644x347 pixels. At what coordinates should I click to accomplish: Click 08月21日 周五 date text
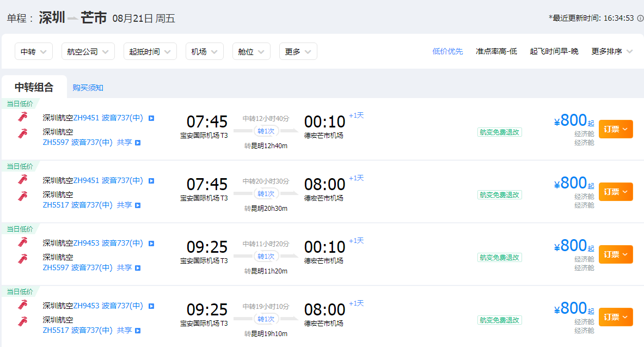point(144,19)
